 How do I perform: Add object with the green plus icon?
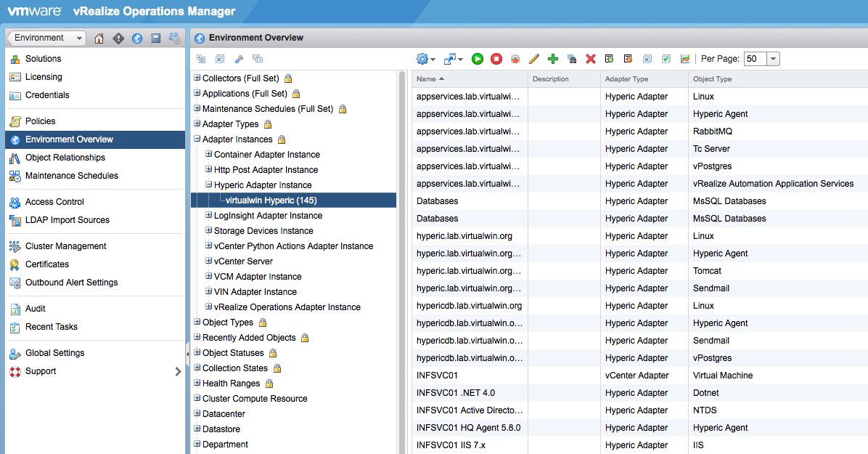(x=552, y=59)
